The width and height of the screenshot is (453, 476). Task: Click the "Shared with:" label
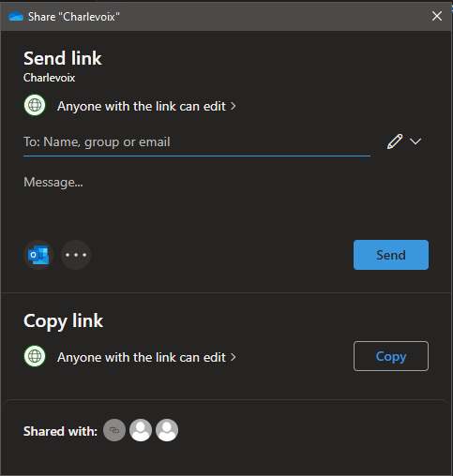tap(60, 431)
